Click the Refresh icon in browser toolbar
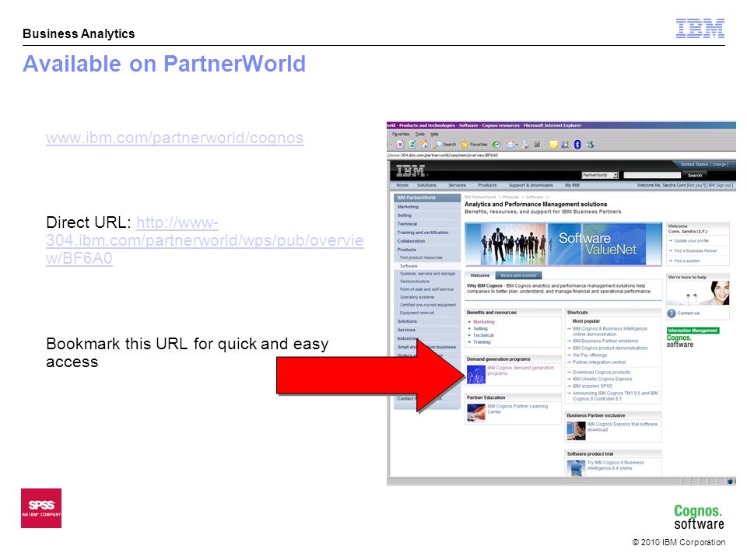 pyautogui.click(x=412, y=145)
